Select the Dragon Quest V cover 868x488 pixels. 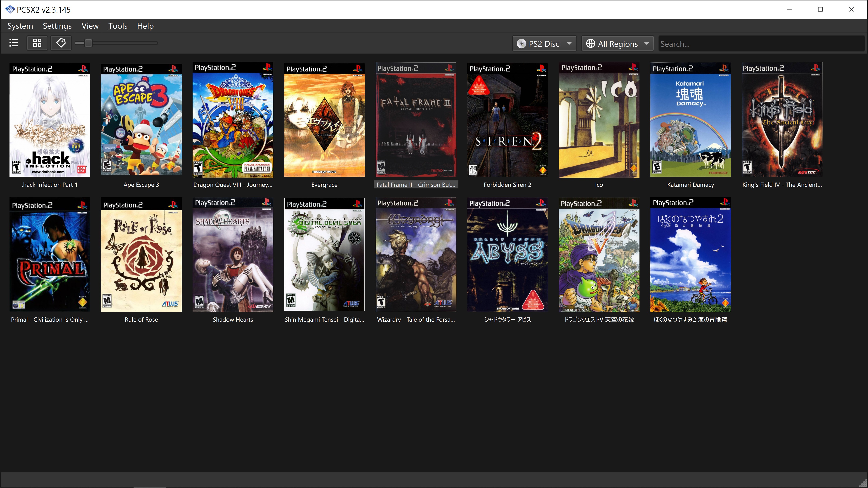[599, 255]
